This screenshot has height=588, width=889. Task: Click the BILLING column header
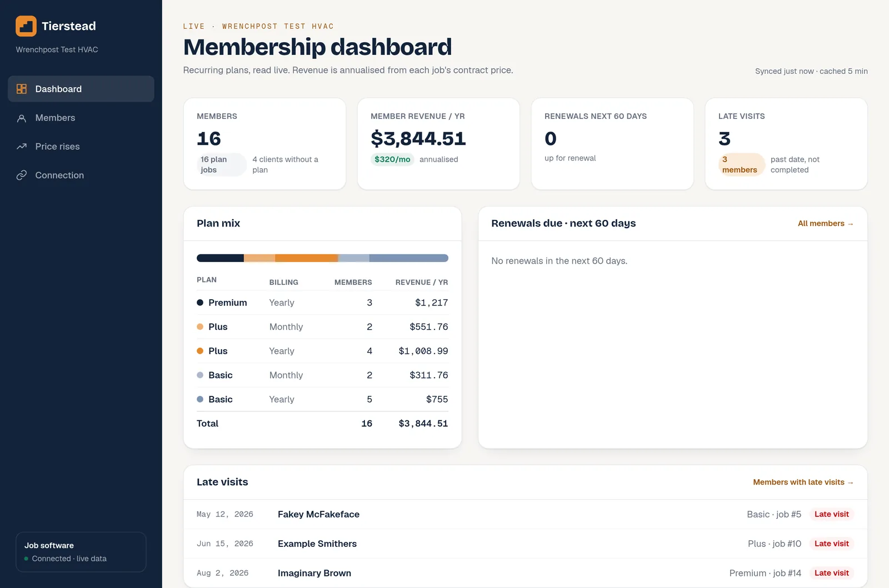click(x=284, y=282)
